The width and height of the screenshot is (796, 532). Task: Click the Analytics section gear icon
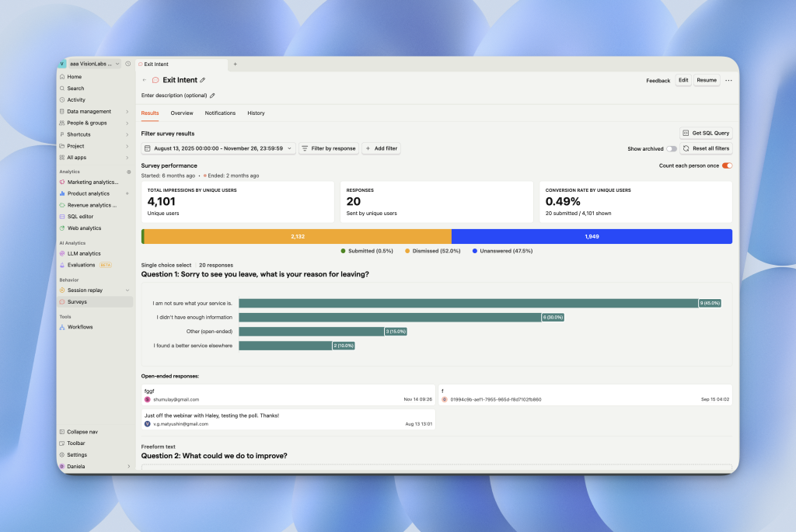pyautogui.click(x=129, y=172)
